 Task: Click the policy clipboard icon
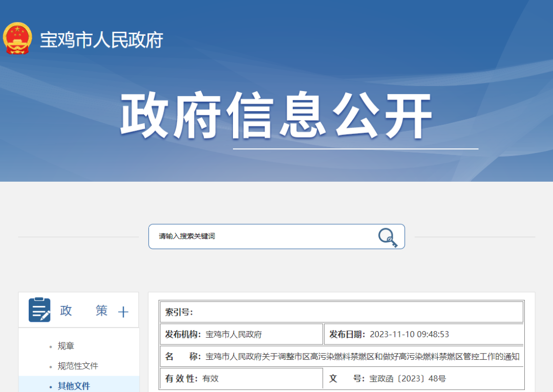(x=39, y=310)
